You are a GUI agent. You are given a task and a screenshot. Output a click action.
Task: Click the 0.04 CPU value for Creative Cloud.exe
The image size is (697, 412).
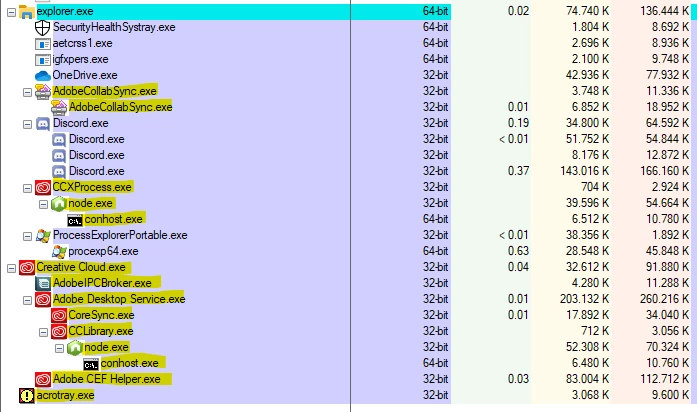coord(518,267)
